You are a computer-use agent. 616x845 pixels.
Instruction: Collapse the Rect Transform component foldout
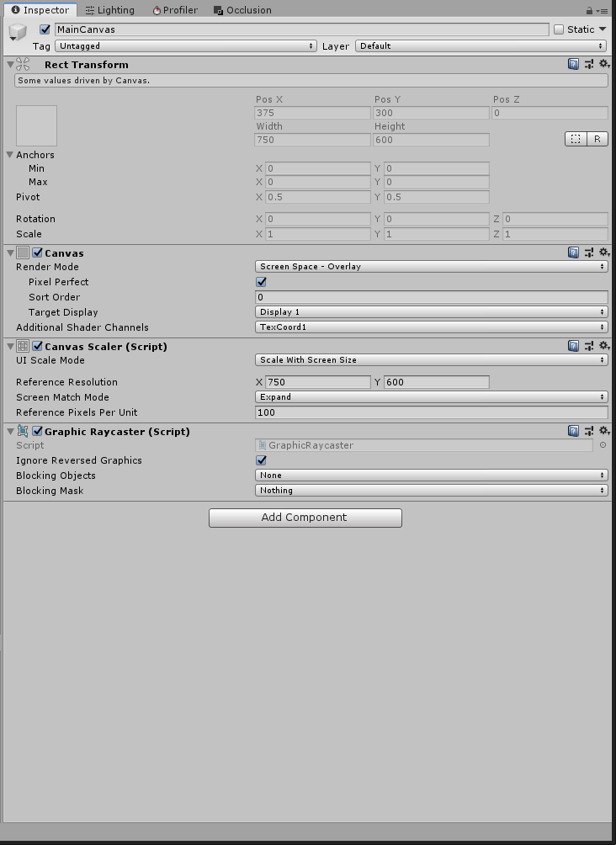click(x=10, y=65)
